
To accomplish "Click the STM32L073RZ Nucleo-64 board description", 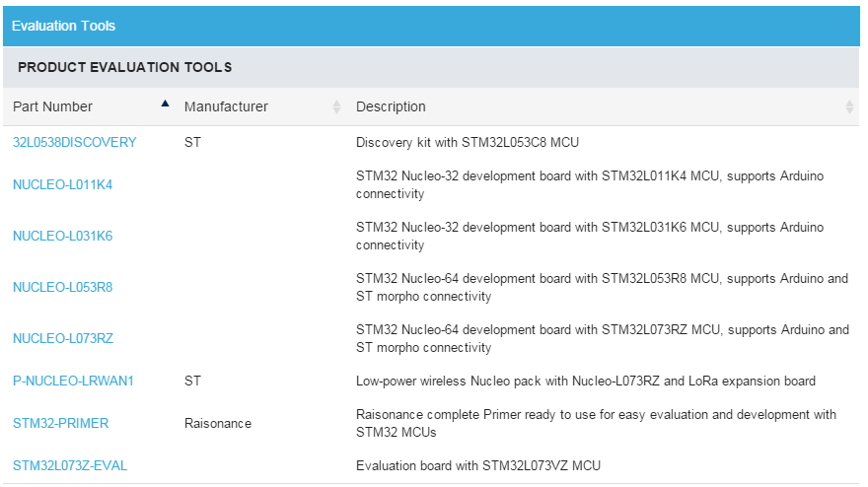I will (x=603, y=339).
